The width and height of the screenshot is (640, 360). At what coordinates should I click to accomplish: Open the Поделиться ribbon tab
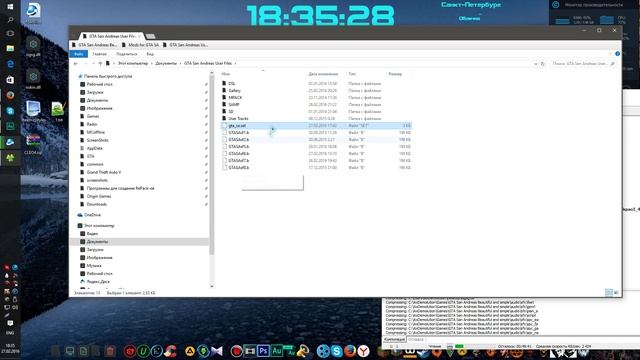click(127, 54)
